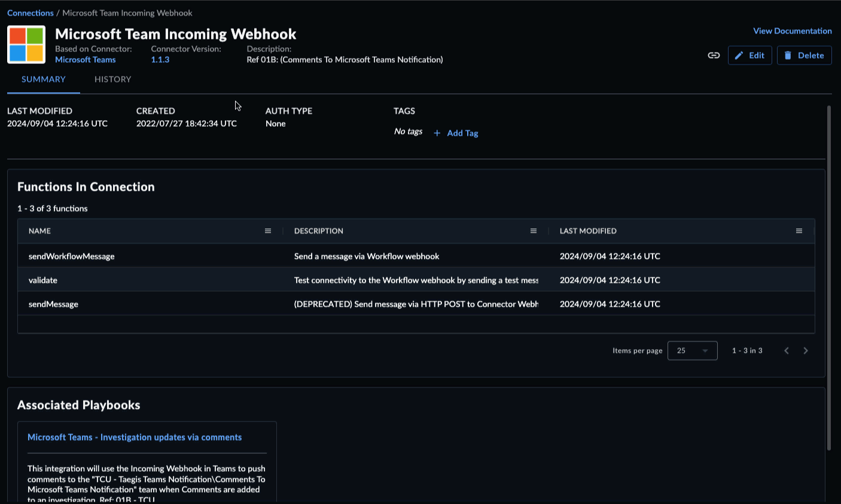
Task: Sort by the NAME column header
Action: [39, 231]
